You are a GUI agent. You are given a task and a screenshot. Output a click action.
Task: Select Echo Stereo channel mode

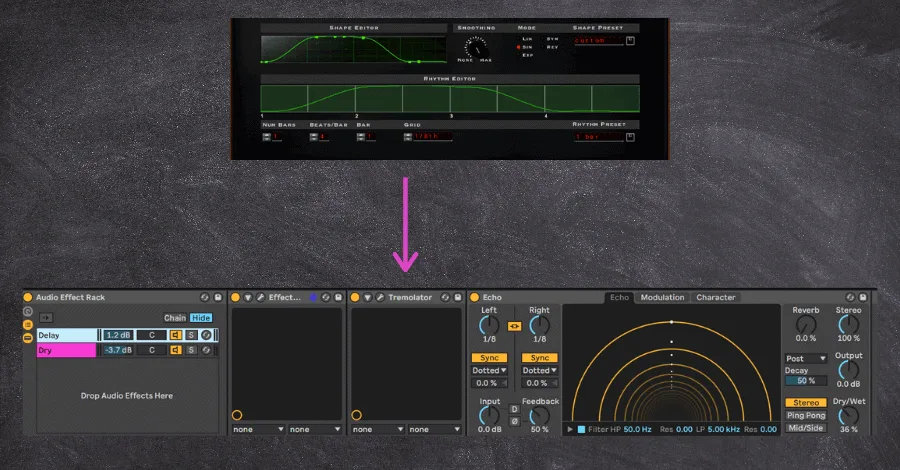click(806, 403)
